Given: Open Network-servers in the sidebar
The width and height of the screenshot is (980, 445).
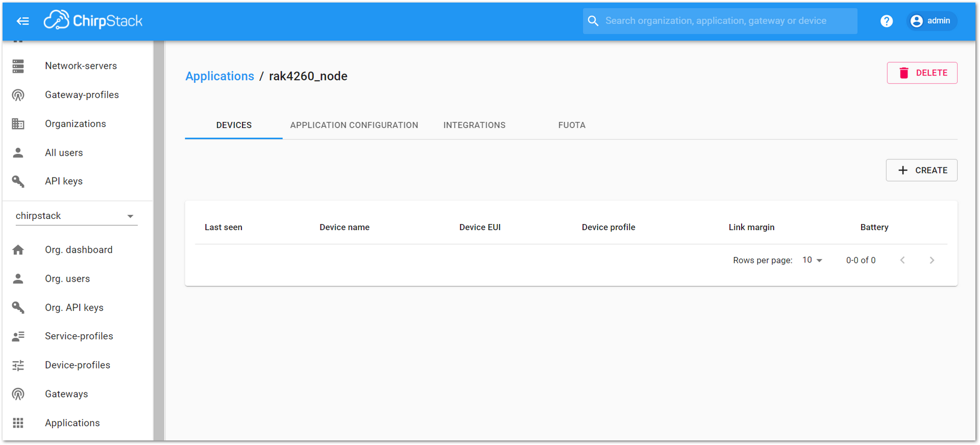Looking at the screenshot, I should 81,66.
